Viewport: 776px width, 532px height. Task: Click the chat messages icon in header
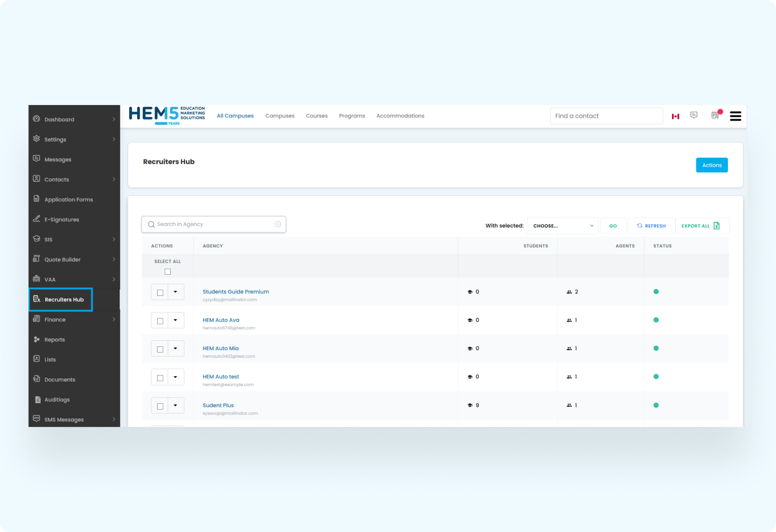pos(694,115)
